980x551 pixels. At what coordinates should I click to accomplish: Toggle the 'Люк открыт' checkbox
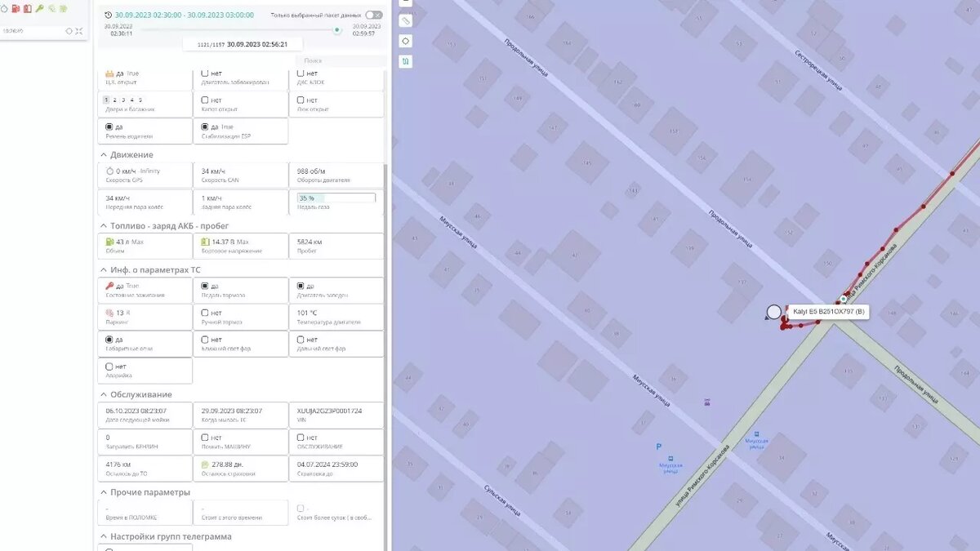pyautogui.click(x=301, y=100)
